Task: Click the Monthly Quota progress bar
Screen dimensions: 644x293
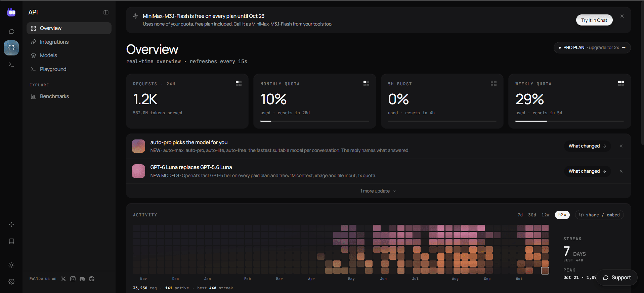Action: point(315,121)
